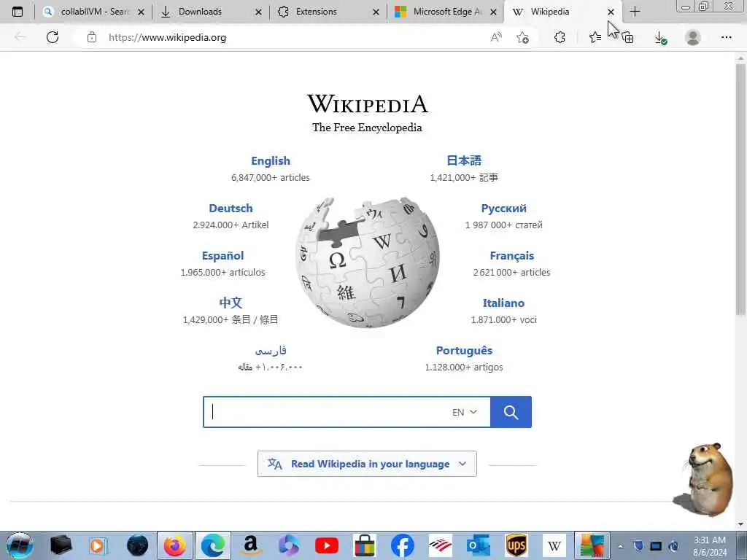The width and height of the screenshot is (747, 560).
Task: Switch to the Extensions tab
Action: 317,12
